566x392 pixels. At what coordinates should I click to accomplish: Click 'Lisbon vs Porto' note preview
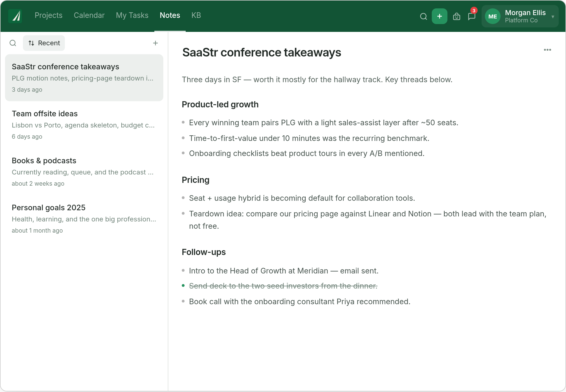coord(83,125)
